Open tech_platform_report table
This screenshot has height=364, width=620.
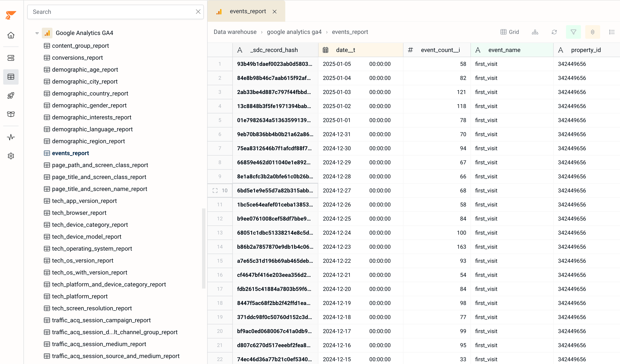pyautogui.click(x=76, y=296)
